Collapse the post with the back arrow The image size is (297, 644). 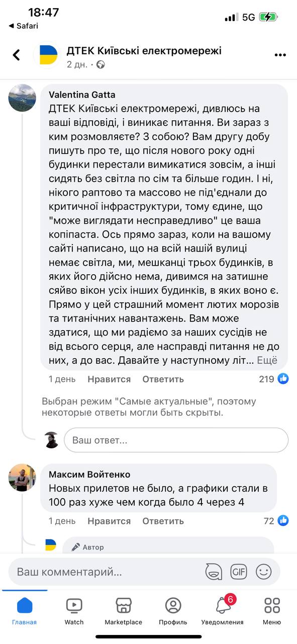coord(17,55)
